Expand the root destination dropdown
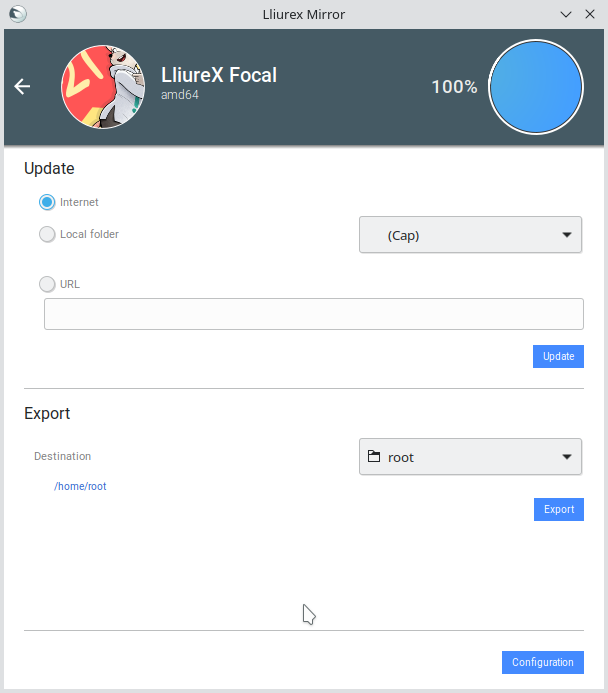 (470, 457)
